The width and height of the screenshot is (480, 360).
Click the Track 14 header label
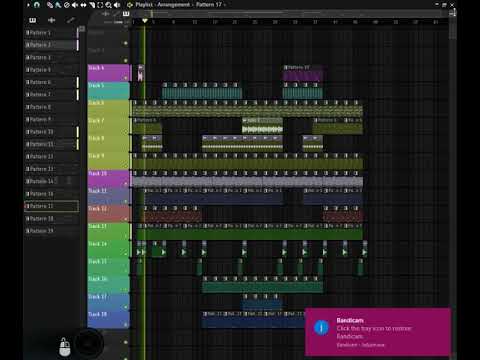97,244
